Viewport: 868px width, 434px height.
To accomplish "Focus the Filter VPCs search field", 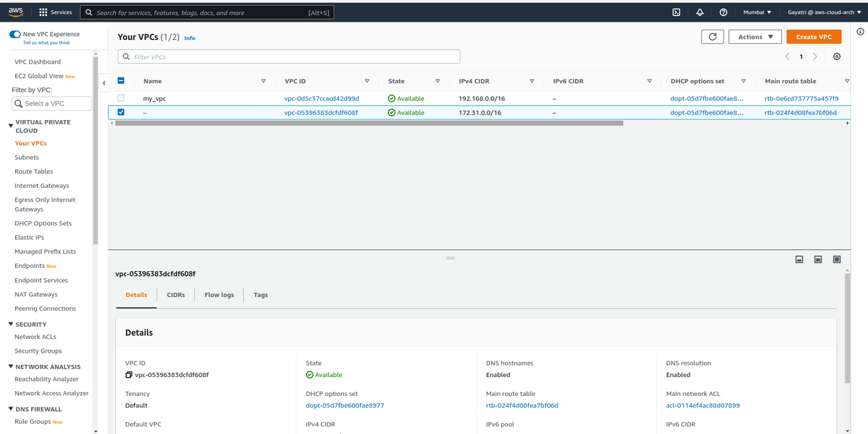I will 289,57.
